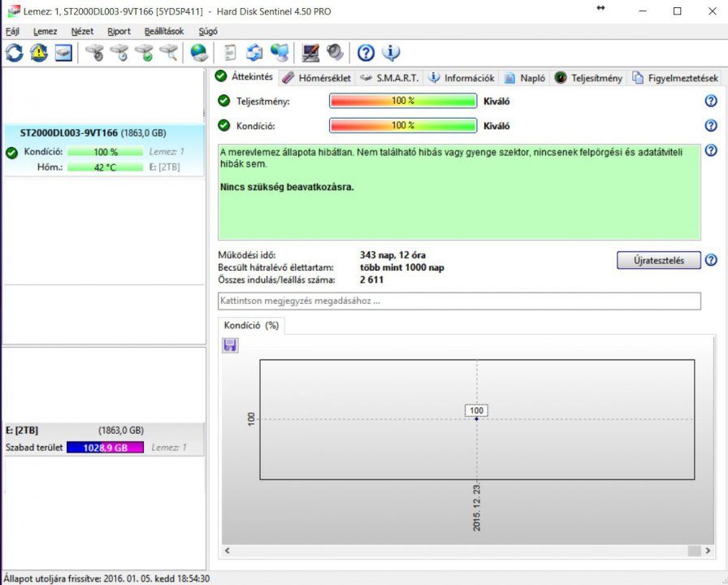Click the refresh toolbar icon
The width and height of the screenshot is (728, 585).
pos(14,53)
